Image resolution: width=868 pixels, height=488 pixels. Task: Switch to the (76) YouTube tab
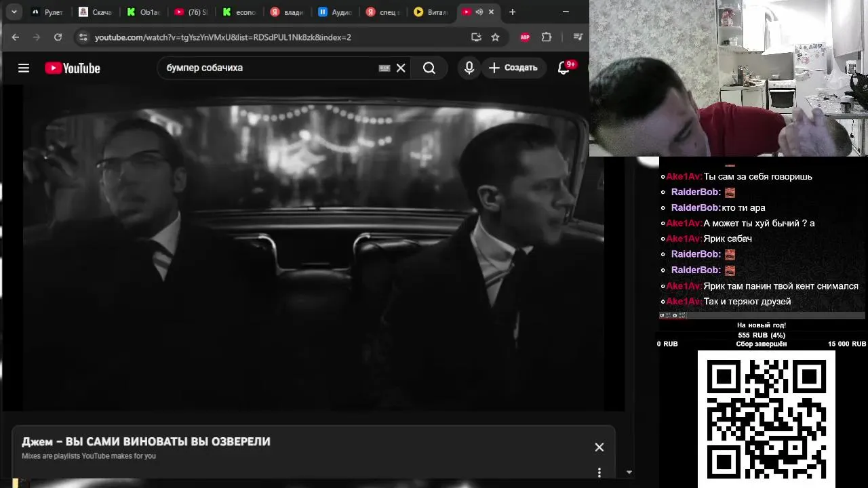[191, 12]
